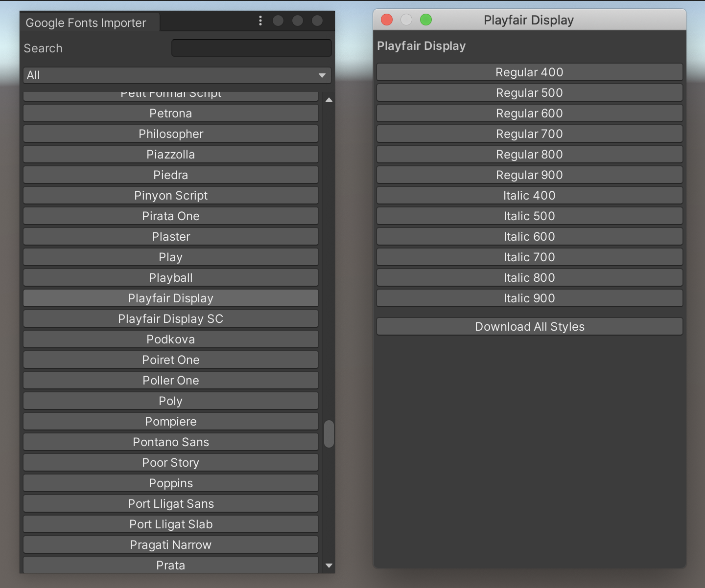The width and height of the screenshot is (705, 588).
Task: Click the scroll down arrow in font list
Action: click(x=329, y=565)
